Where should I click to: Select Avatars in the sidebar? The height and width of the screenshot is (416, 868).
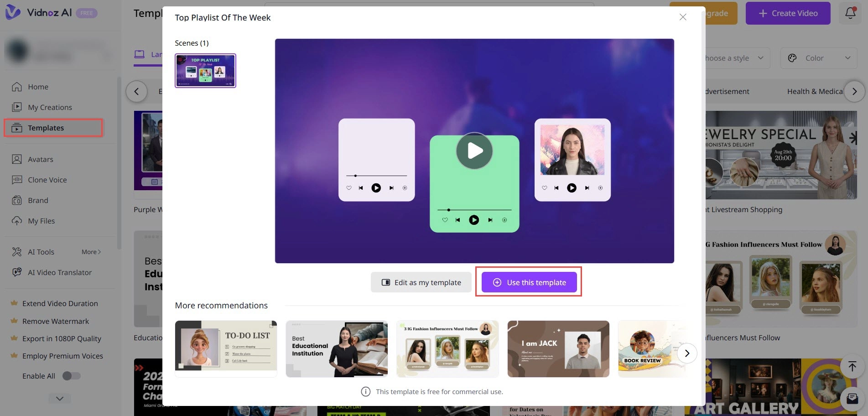point(41,159)
